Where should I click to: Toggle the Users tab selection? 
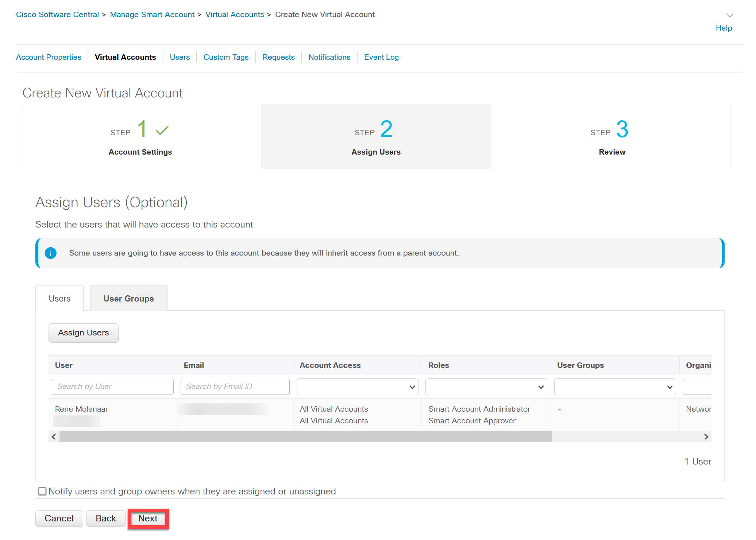point(60,298)
